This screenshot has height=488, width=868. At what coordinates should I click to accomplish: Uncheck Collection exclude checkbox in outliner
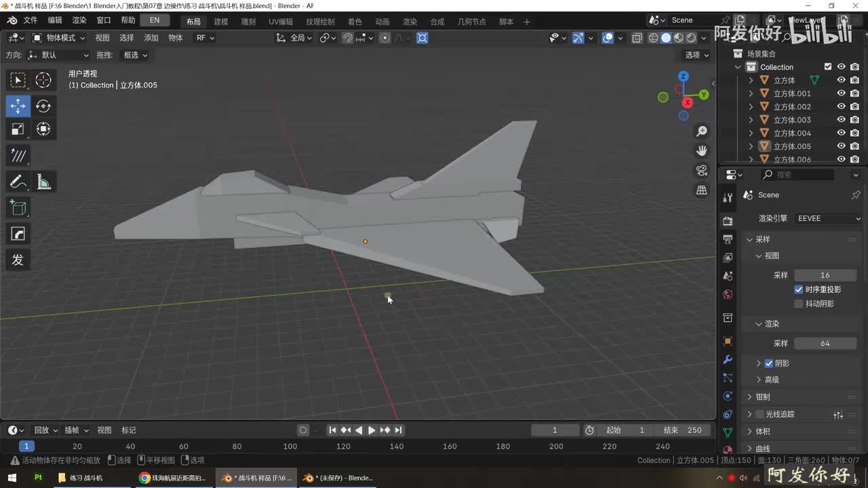click(x=828, y=66)
